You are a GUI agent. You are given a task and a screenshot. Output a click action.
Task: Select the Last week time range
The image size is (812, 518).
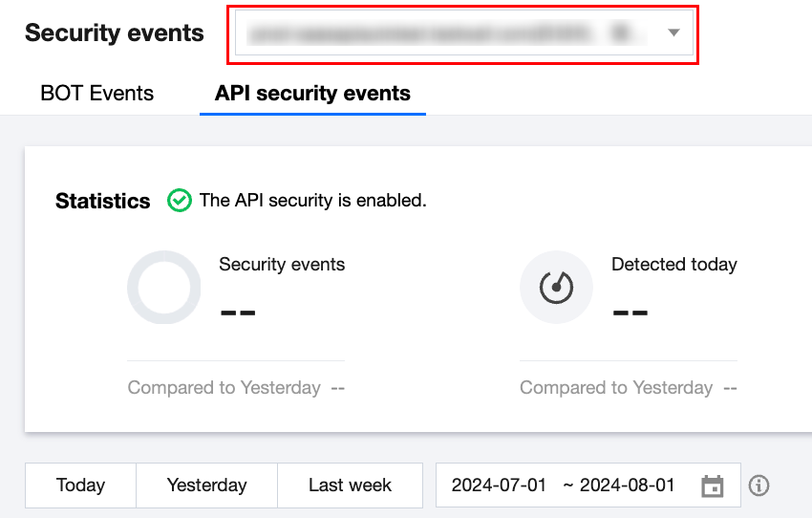coord(350,486)
